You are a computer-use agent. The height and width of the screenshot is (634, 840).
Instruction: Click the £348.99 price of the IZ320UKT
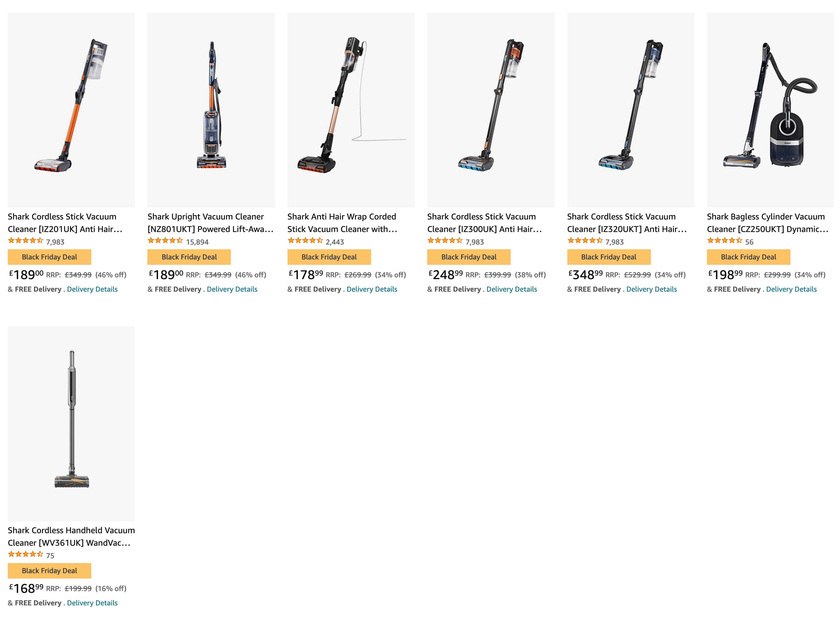pyautogui.click(x=585, y=274)
